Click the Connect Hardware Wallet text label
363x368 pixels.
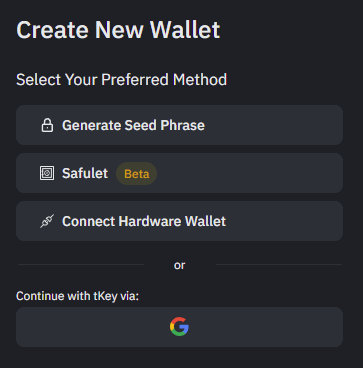[x=144, y=221]
